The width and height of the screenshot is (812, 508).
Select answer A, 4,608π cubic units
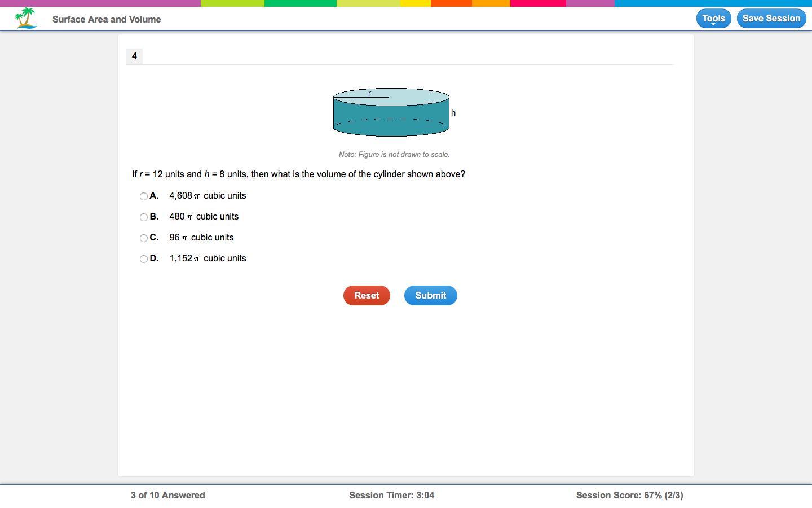click(x=144, y=196)
